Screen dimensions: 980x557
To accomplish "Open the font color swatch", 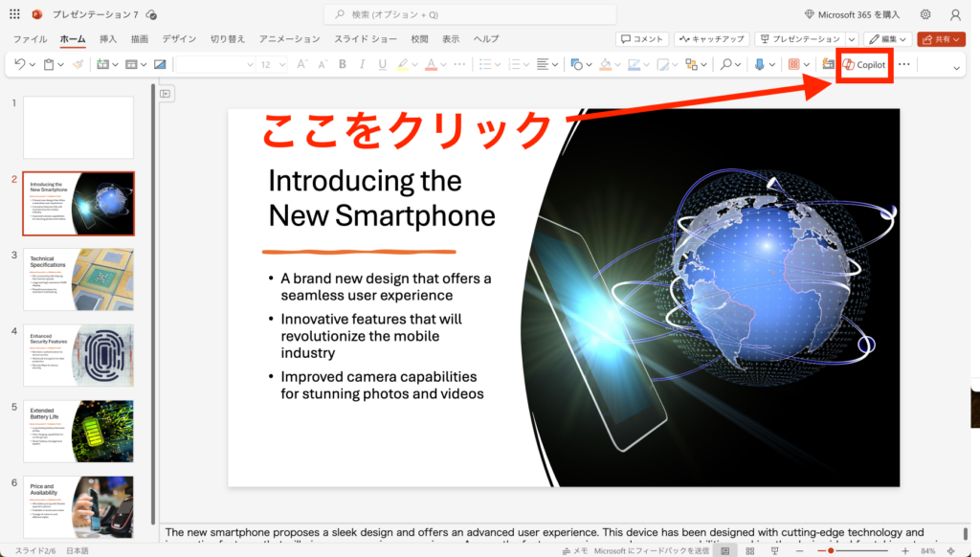I will 431,65.
